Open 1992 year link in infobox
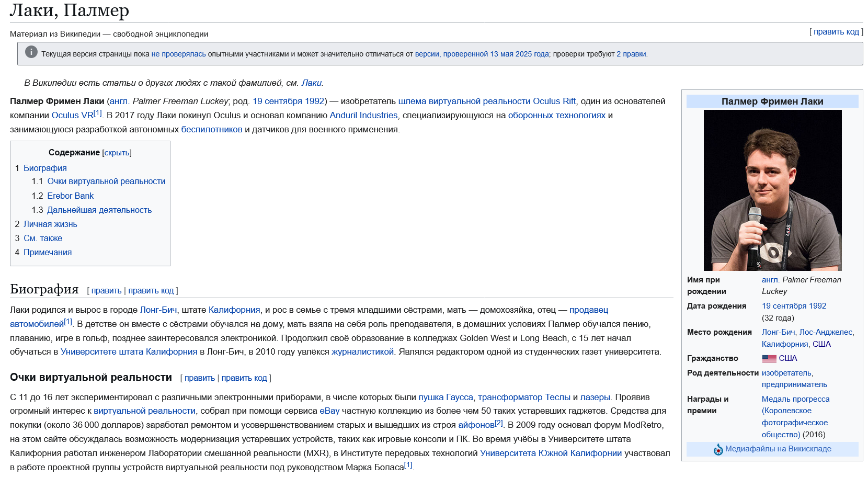 [x=817, y=306]
